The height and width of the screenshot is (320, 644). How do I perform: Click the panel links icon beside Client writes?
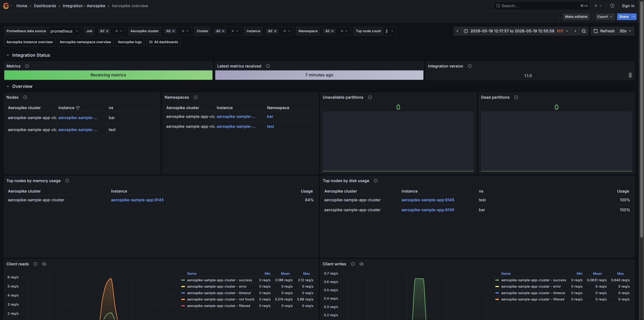click(x=361, y=264)
